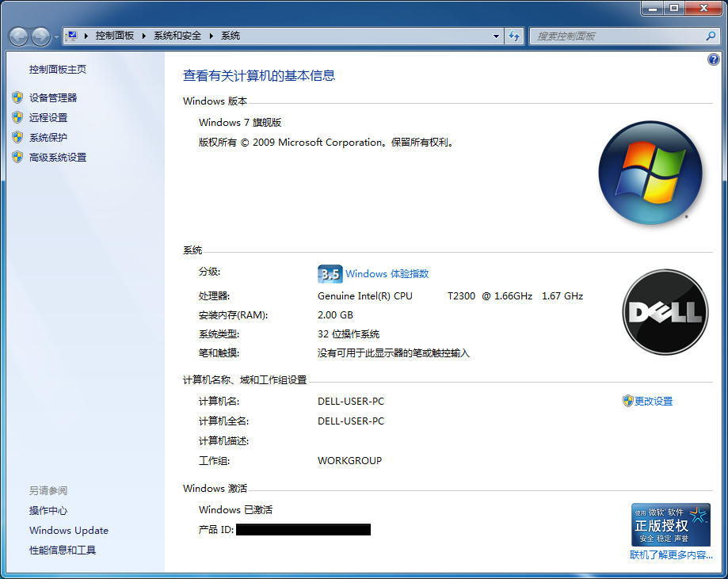Refresh the page with the refresh icon

(514, 36)
